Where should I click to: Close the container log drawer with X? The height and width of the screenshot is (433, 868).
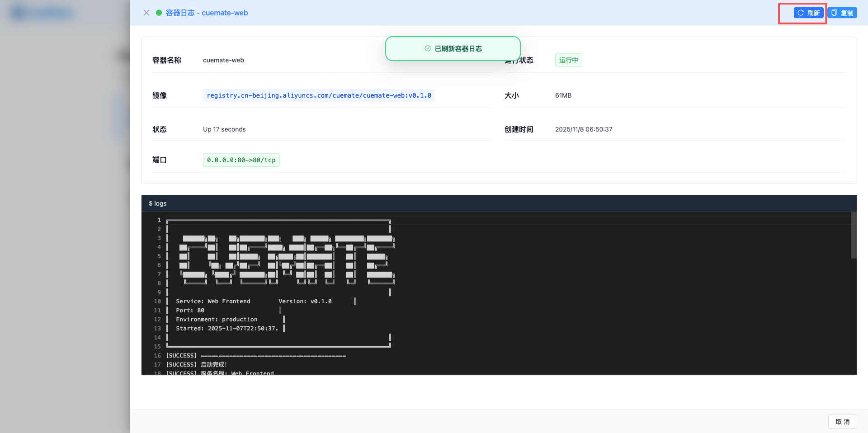coord(146,13)
